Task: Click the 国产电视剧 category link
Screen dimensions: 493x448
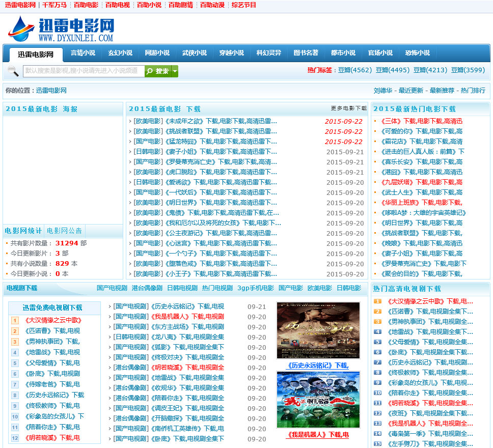Action: click(x=112, y=288)
